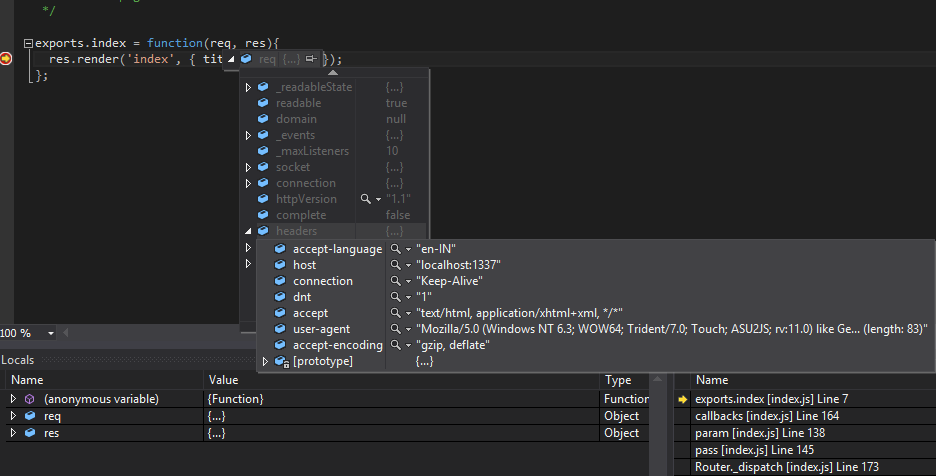
Task: Click the editor horizontal scroll left arrow
Action: pos(66,333)
